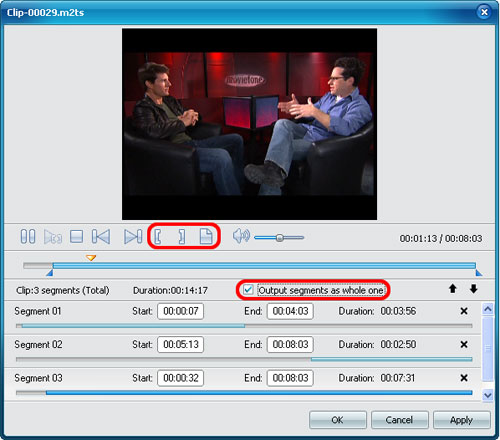The height and width of the screenshot is (440, 500).
Task: Click Segment 03 duration 00:07:31
Action: 397,378
